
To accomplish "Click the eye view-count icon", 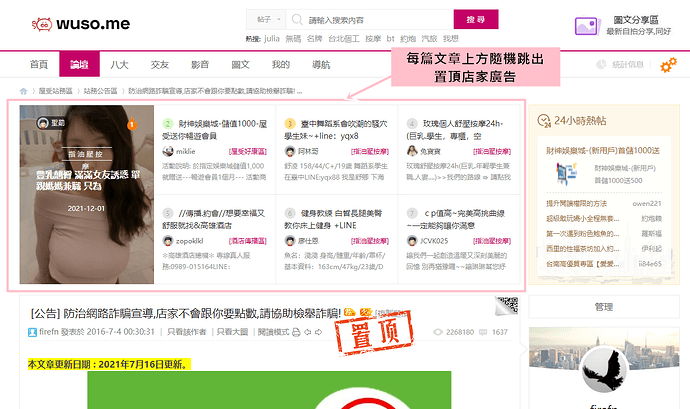I will pyautogui.click(x=438, y=332).
